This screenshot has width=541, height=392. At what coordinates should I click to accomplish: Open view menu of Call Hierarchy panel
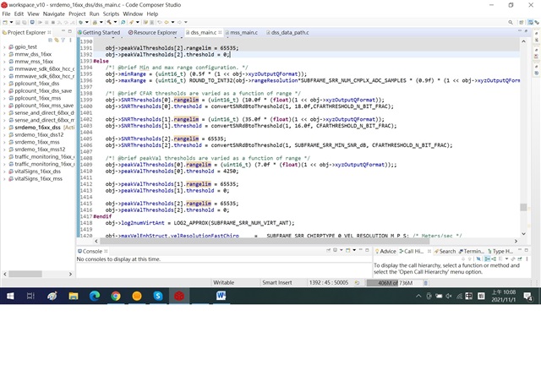527,259
